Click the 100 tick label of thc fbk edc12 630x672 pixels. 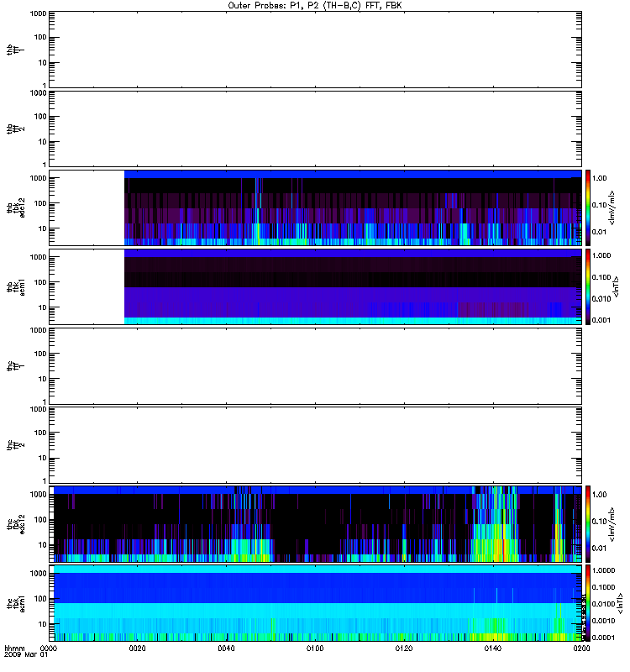[40, 520]
